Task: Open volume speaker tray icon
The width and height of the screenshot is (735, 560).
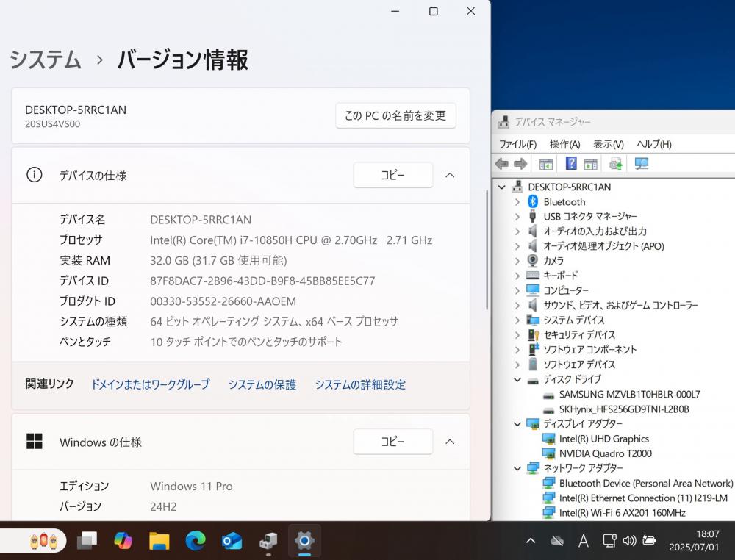Action: click(629, 541)
